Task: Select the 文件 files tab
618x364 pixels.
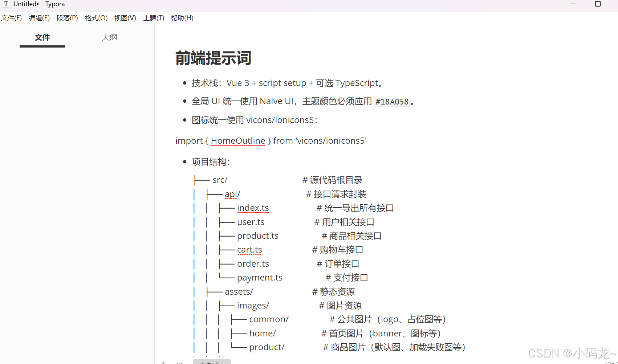Action: coord(42,37)
